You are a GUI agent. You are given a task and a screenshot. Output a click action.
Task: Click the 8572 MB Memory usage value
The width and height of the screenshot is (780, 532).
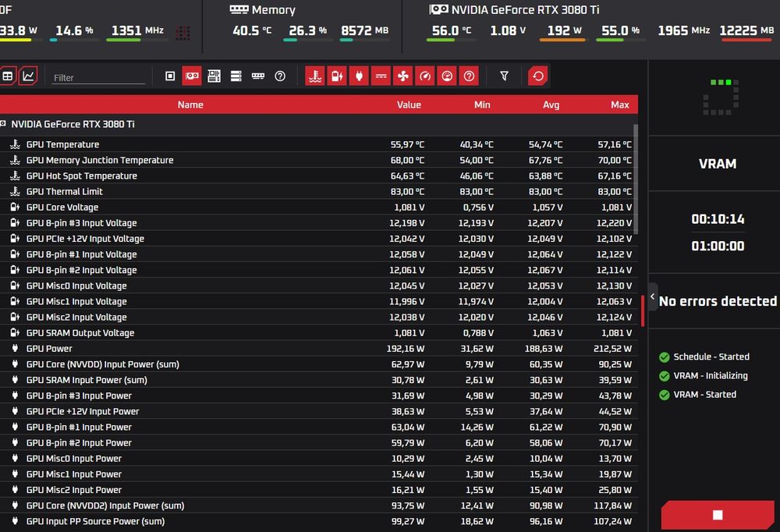364,30
